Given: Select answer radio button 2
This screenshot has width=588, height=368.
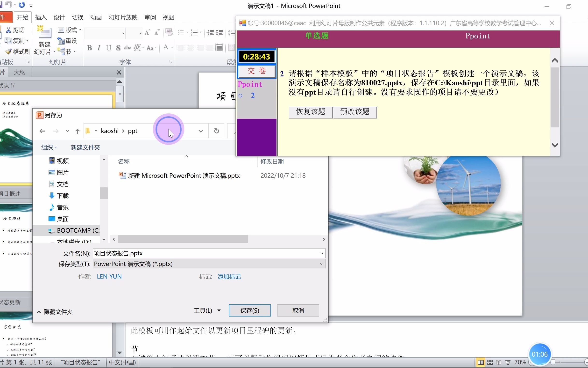Looking at the screenshot, I should click(241, 96).
